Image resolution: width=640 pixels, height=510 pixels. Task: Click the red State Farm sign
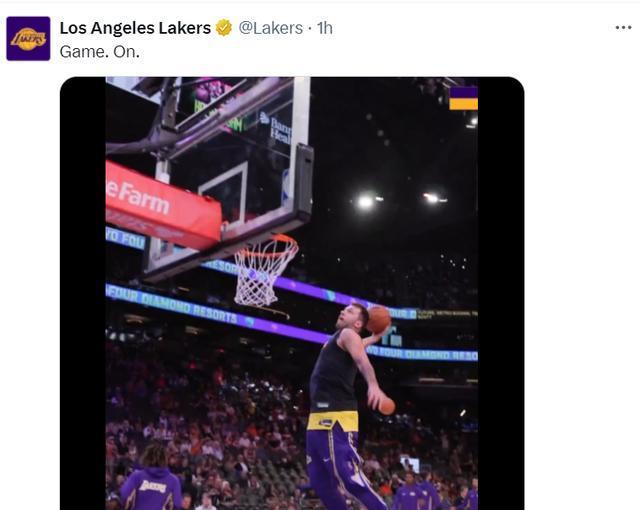(158, 203)
